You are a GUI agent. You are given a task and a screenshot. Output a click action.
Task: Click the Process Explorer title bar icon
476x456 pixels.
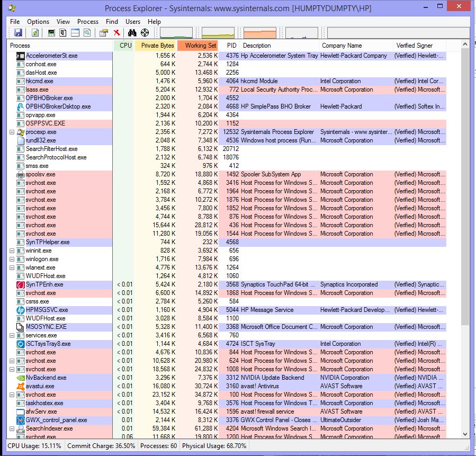[12, 8]
